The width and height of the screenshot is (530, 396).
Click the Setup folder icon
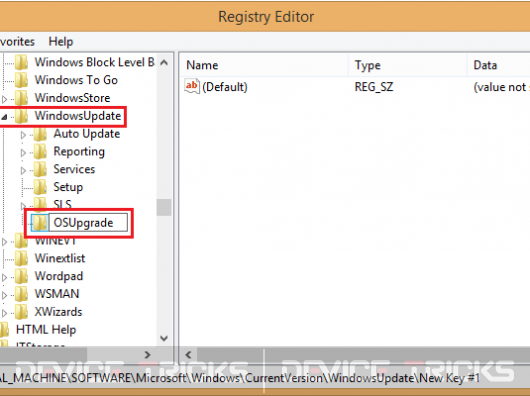[x=40, y=187]
